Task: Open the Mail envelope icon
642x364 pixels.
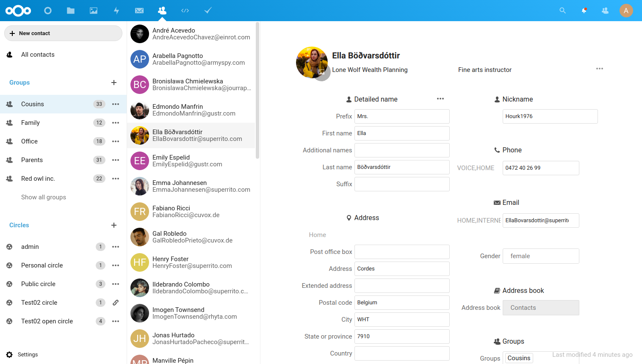Action: click(x=139, y=11)
